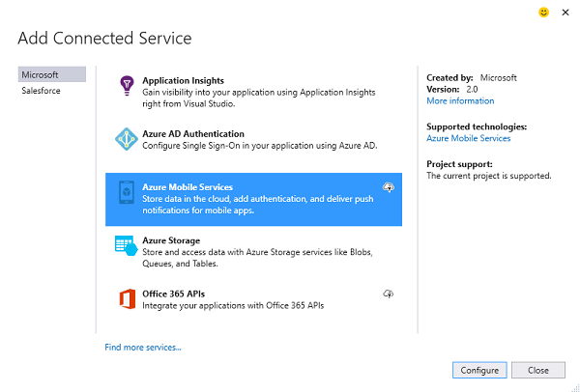Click the 'Store data in the cloud' description
The image size is (580, 392).
[258, 205]
